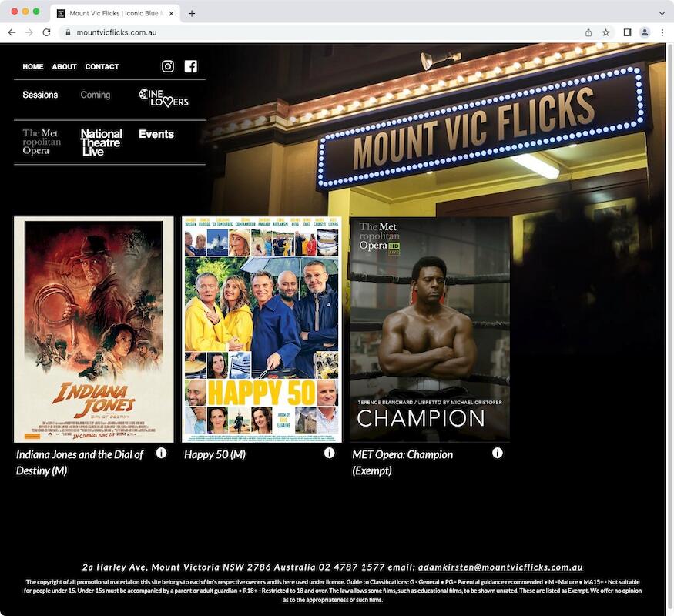Open the Contact page
674x616 pixels.
coord(102,66)
